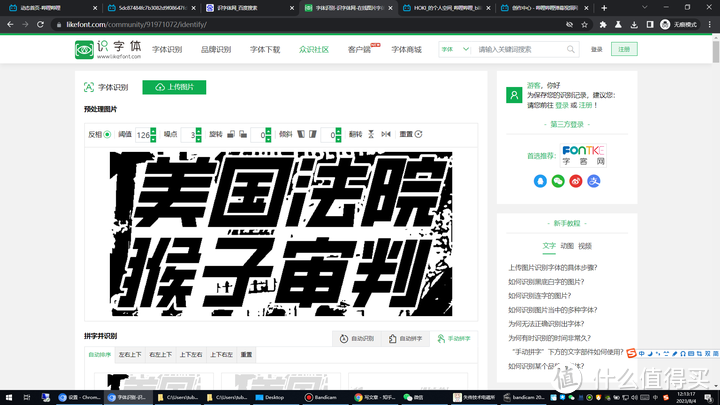720x405 pixels.
Task: Click the 识字体 site logo
Action: [x=108, y=50]
